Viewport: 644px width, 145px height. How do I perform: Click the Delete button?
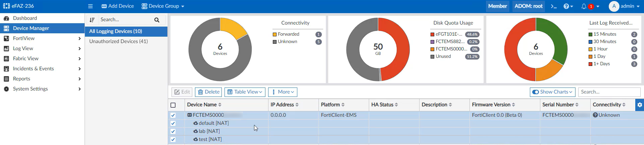(x=208, y=92)
